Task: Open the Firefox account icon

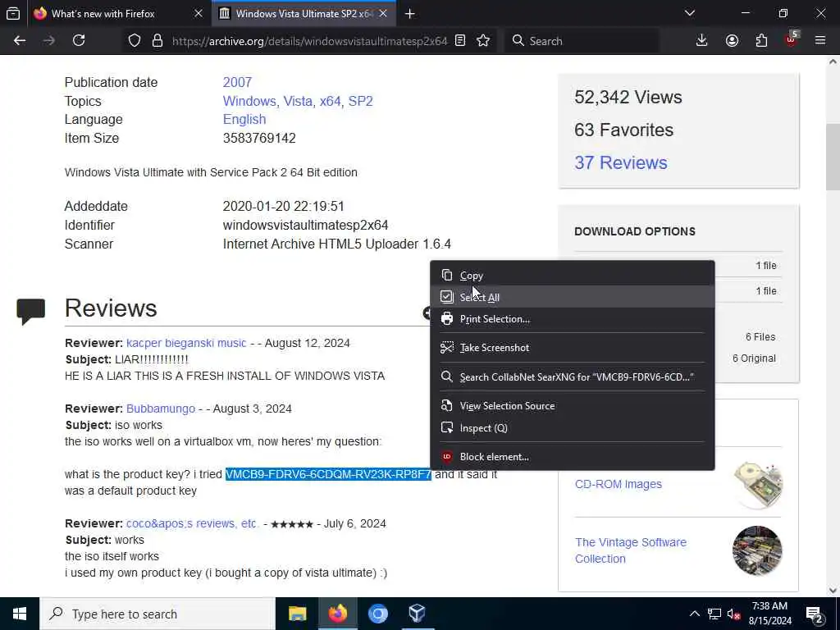Action: [x=732, y=41]
